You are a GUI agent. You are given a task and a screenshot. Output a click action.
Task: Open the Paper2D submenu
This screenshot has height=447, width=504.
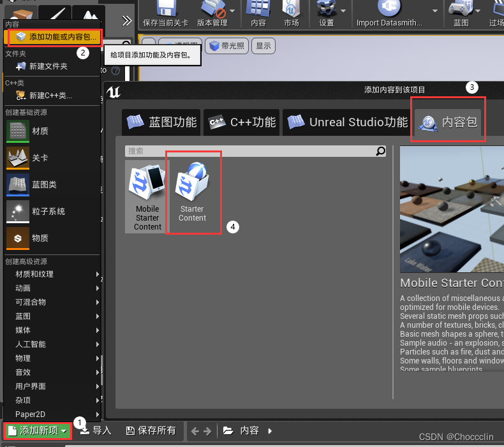pyautogui.click(x=52, y=414)
